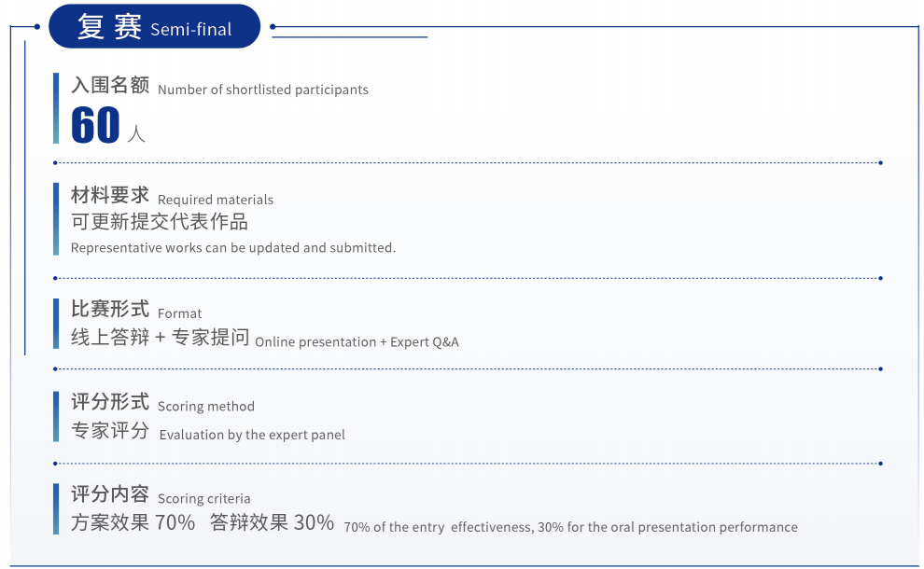The image size is (924, 569).
Task: Click "Representative works can be updated" sentence
Action: tap(233, 248)
